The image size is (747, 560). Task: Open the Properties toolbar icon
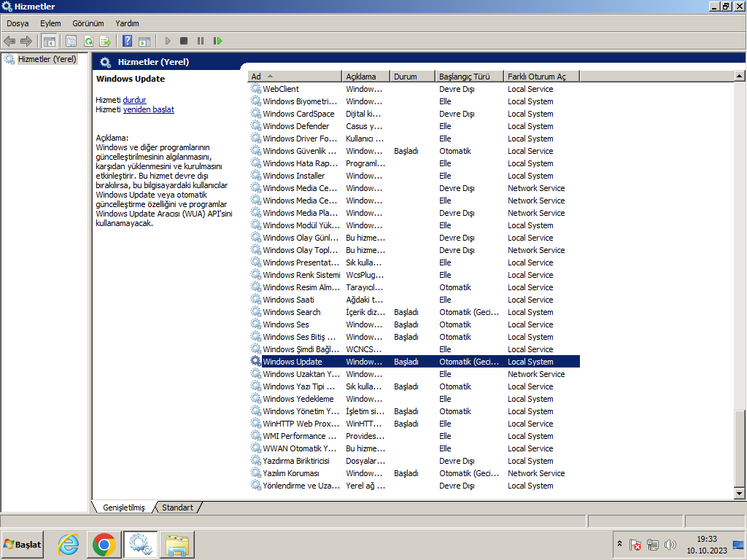tap(71, 41)
